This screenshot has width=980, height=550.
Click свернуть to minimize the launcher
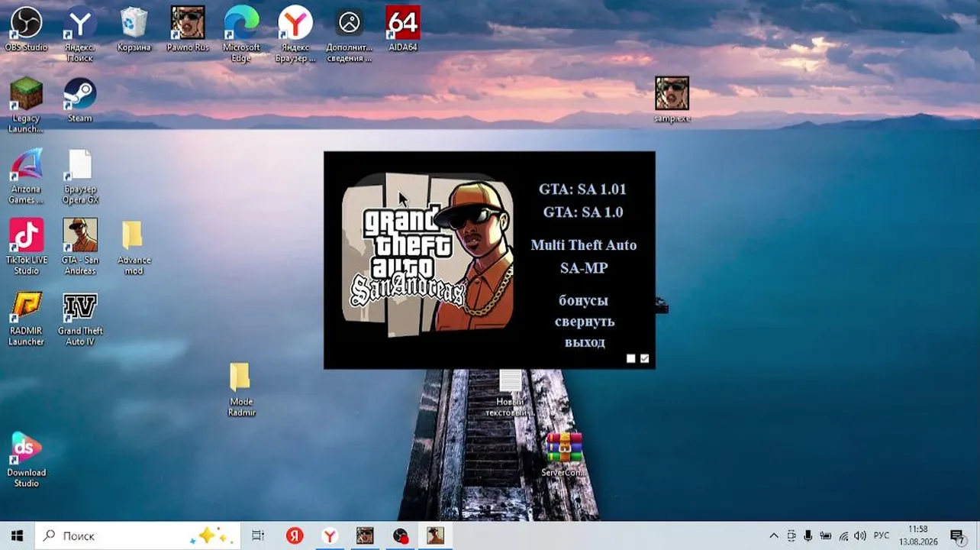coord(585,322)
